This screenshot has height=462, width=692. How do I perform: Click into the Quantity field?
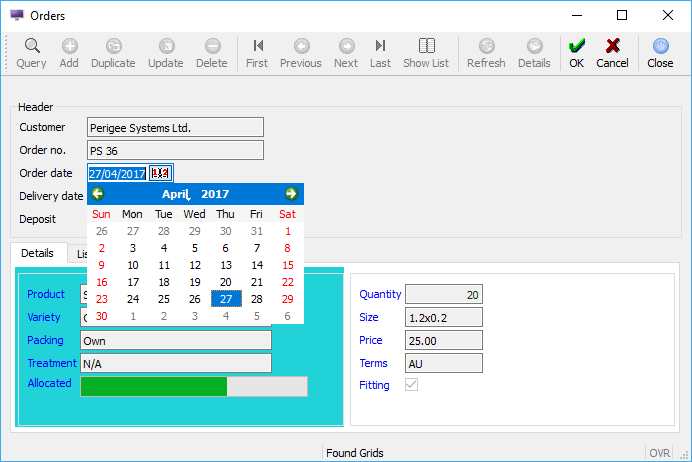[x=443, y=294]
